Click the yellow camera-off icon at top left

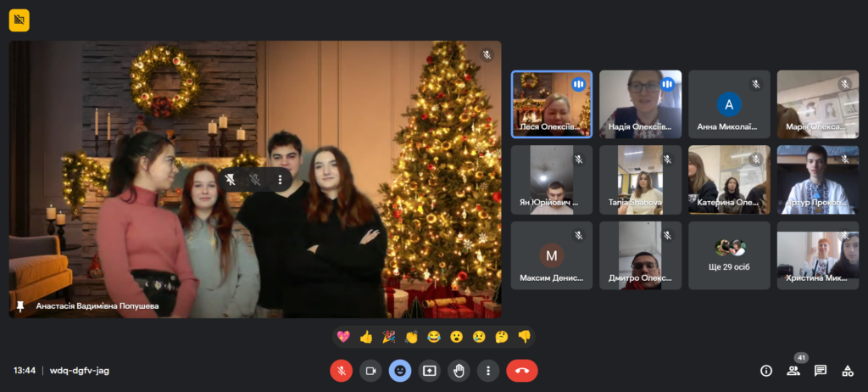(x=19, y=20)
